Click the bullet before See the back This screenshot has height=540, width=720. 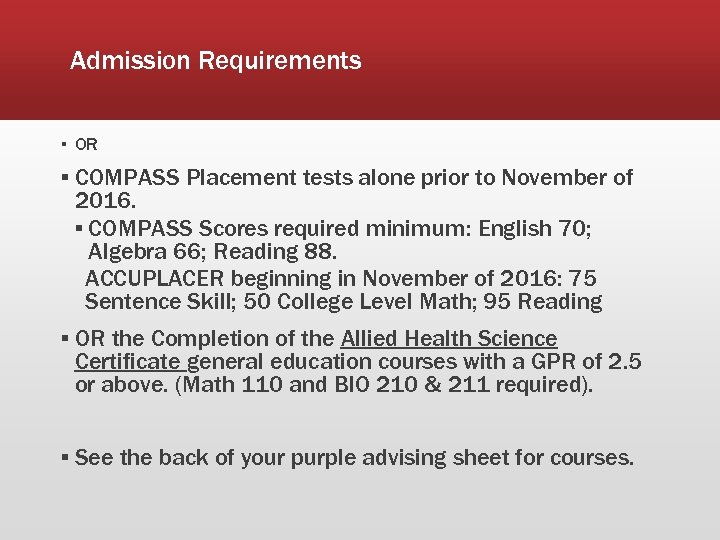[x=64, y=458]
